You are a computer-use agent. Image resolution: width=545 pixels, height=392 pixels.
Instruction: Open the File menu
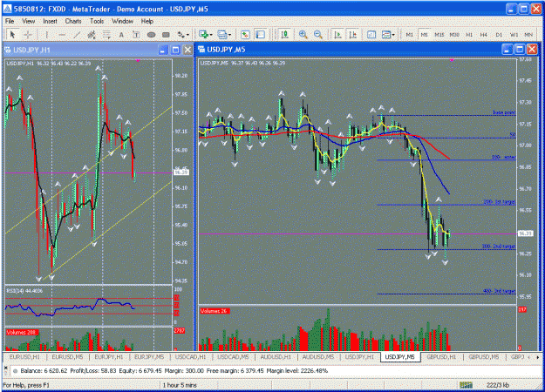[x=10, y=21]
